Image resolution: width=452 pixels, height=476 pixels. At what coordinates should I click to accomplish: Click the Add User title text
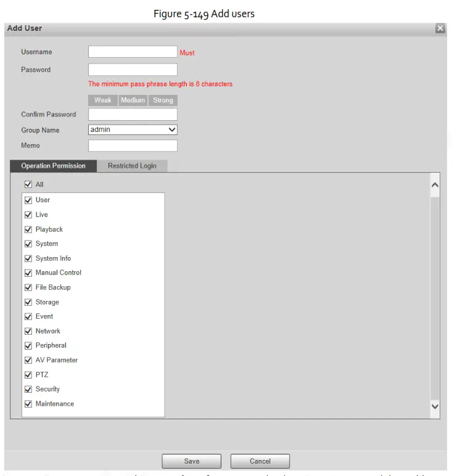[x=25, y=28]
